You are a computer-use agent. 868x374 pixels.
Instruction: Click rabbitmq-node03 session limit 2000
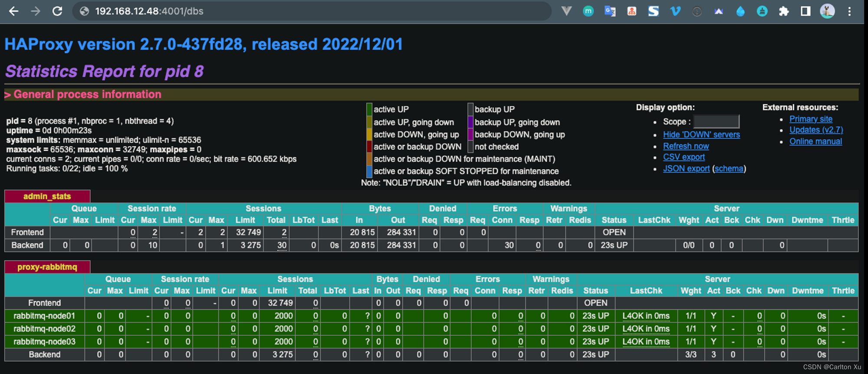pyautogui.click(x=283, y=342)
